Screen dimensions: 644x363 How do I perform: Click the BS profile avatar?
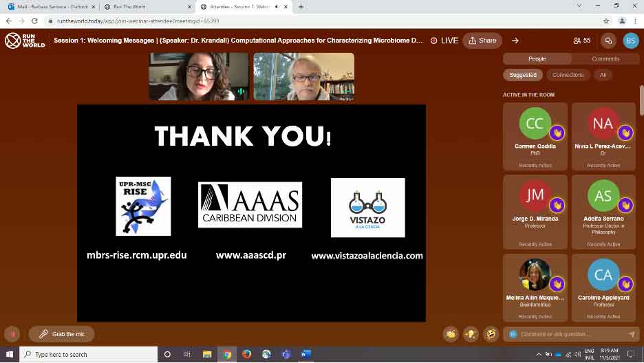click(x=630, y=41)
